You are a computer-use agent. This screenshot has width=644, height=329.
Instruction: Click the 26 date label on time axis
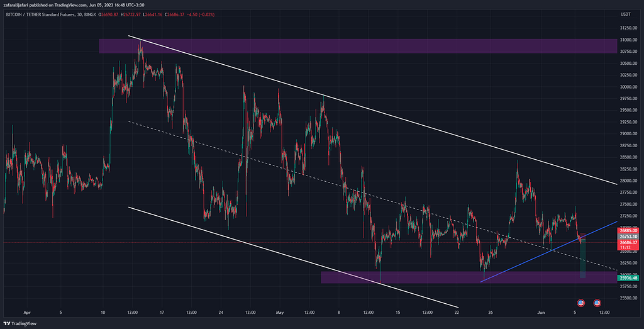point(491,313)
